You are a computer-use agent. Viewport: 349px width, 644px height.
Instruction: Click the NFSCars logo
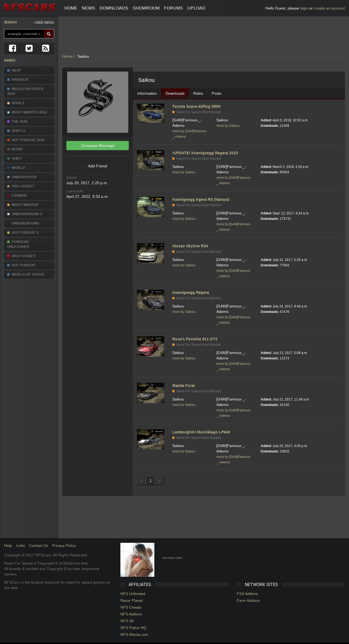[29, 8]
